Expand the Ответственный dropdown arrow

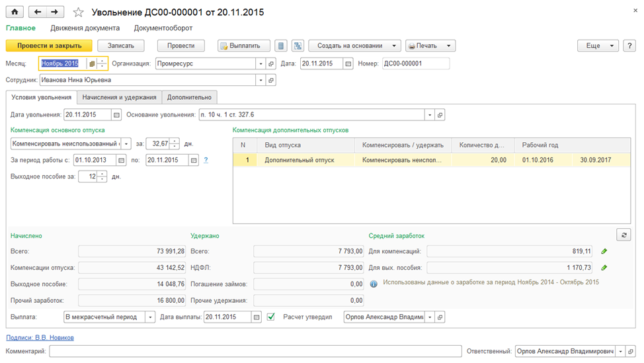[x=620, y=352]
